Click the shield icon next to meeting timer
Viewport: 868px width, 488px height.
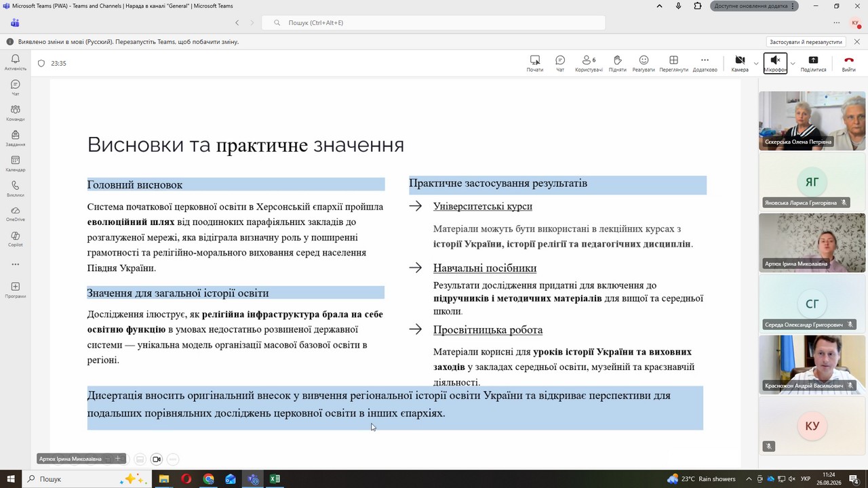pyautogui.click(x=41, y=64)
